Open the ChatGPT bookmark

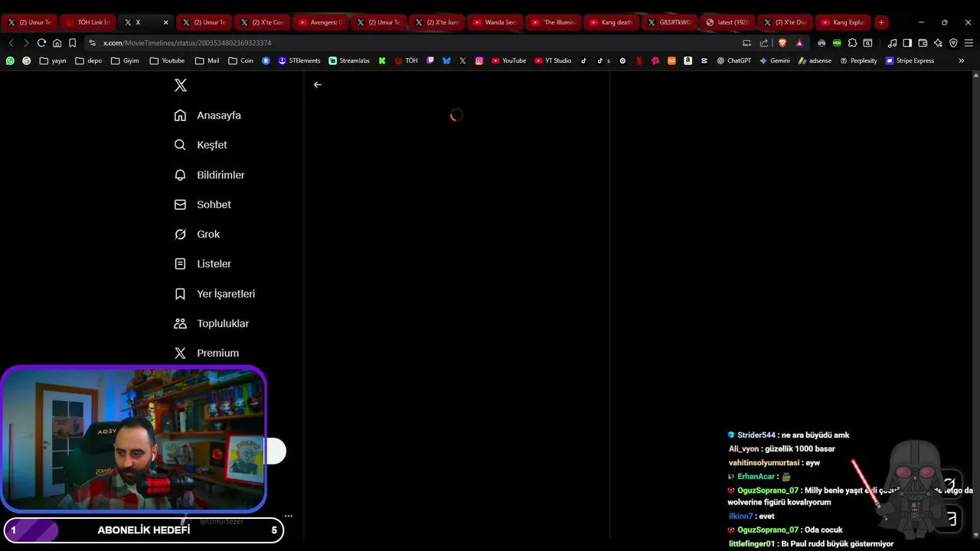(733, 60)
